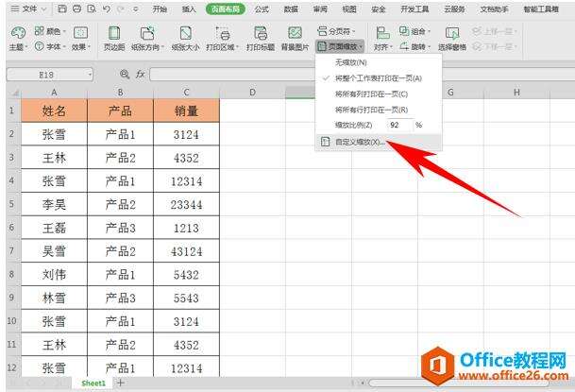
Task: Click the 页边距 margins icon
Action: (114, 39)
